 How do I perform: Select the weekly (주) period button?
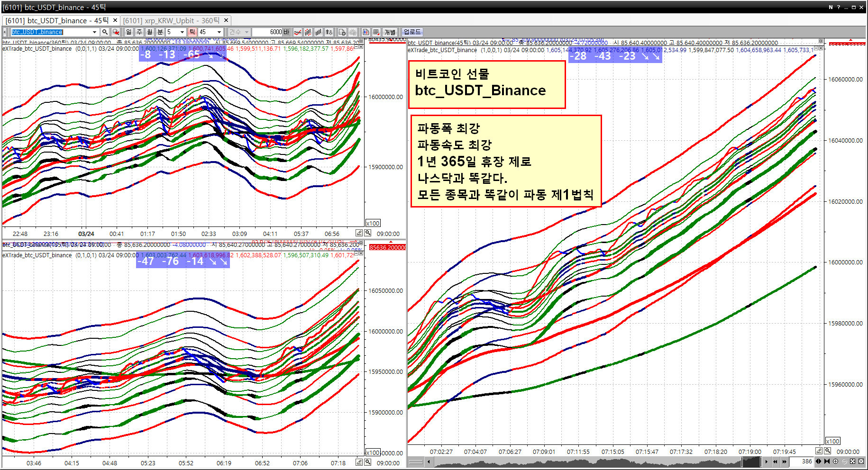coord(139,32)
